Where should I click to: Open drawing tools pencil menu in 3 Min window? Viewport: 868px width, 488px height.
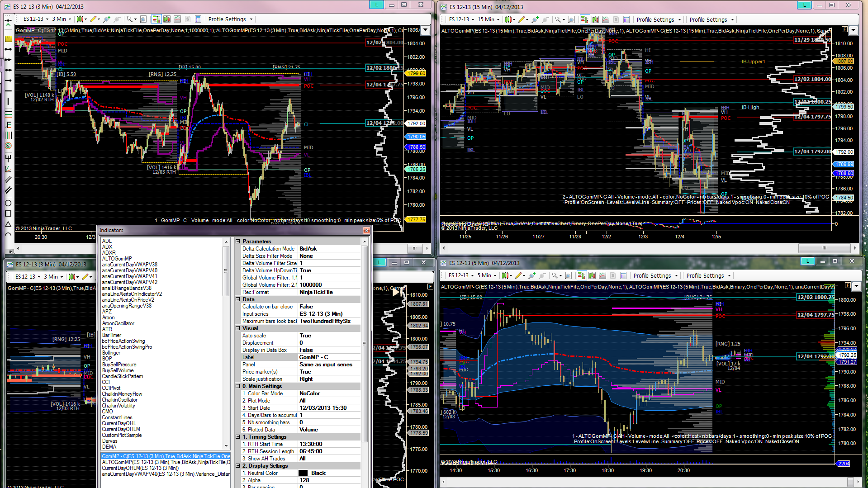click(x=95, y=19)
